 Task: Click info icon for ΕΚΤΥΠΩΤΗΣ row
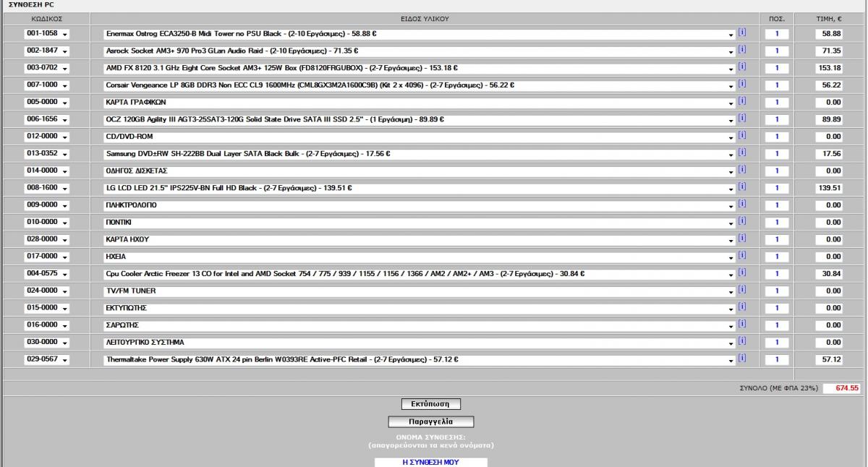click(741, 307)
